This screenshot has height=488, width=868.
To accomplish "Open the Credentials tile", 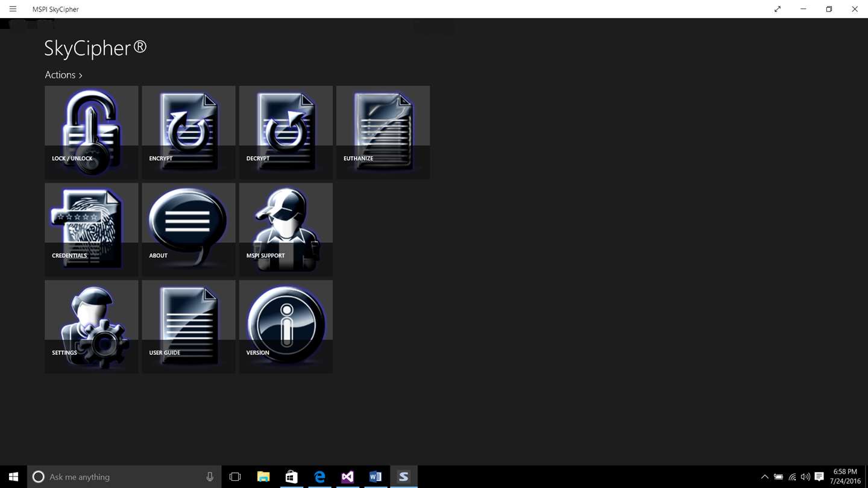I will [x=92, y=230].
